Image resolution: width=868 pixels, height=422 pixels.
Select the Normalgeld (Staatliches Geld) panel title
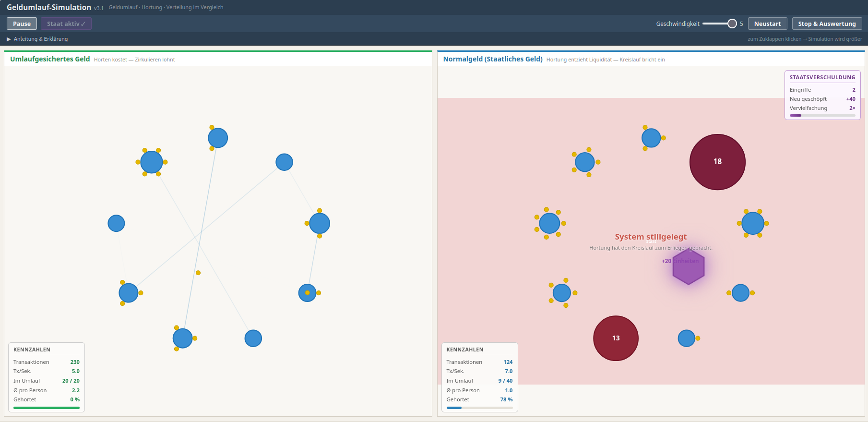[492, 59]
